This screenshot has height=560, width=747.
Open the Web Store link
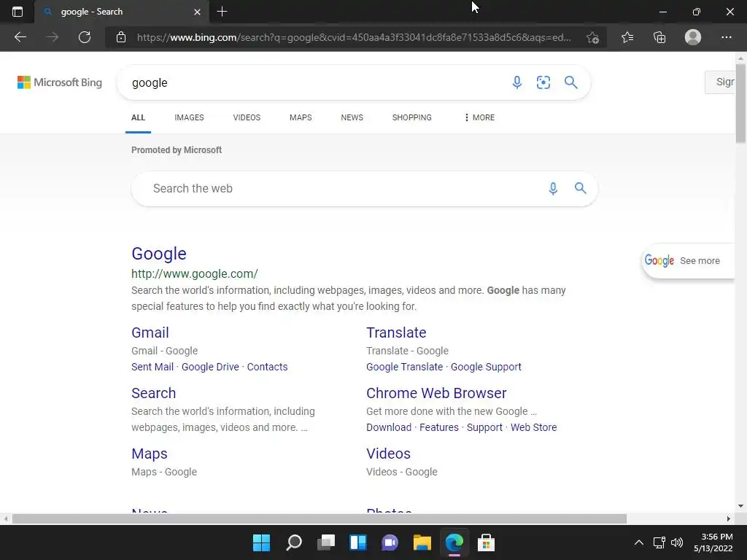coord(533,427)
